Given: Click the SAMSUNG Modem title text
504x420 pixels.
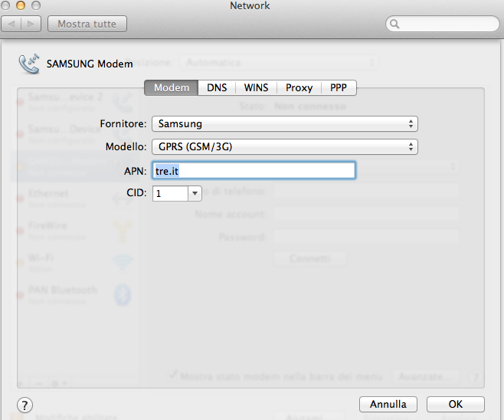Looking at the screenshot, I should 90,64.
